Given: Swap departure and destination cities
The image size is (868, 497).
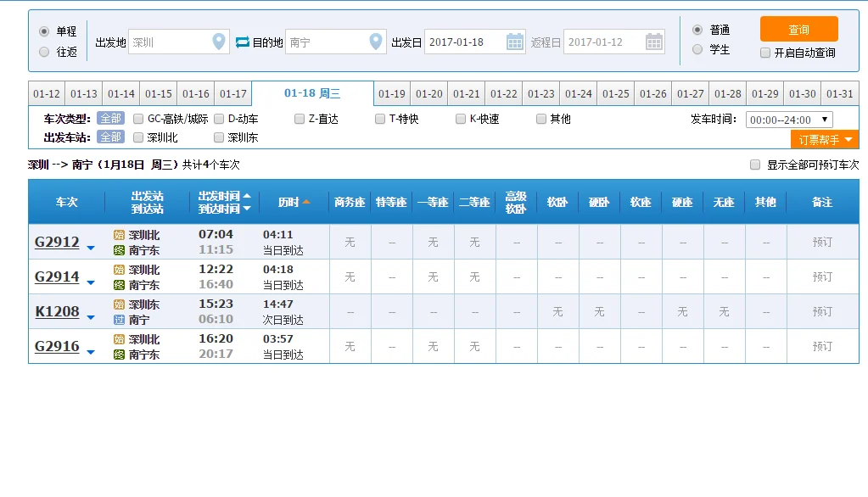Looking at the screenshot, I should [x=243, y=40].
